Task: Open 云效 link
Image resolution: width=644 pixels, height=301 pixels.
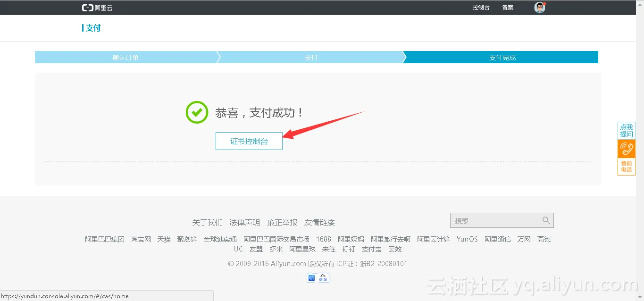Action: [x=395, y=249]
